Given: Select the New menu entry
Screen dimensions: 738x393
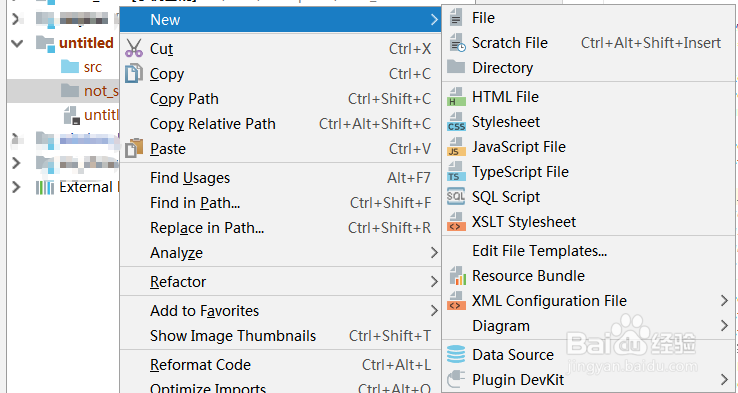Looking at the screenshot, I should [281, 20].
